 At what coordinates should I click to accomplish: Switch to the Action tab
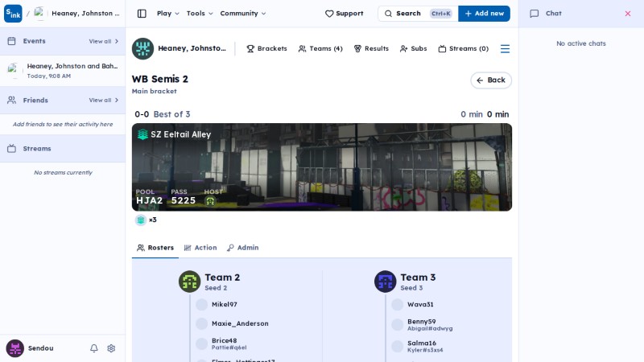[200, 248]
